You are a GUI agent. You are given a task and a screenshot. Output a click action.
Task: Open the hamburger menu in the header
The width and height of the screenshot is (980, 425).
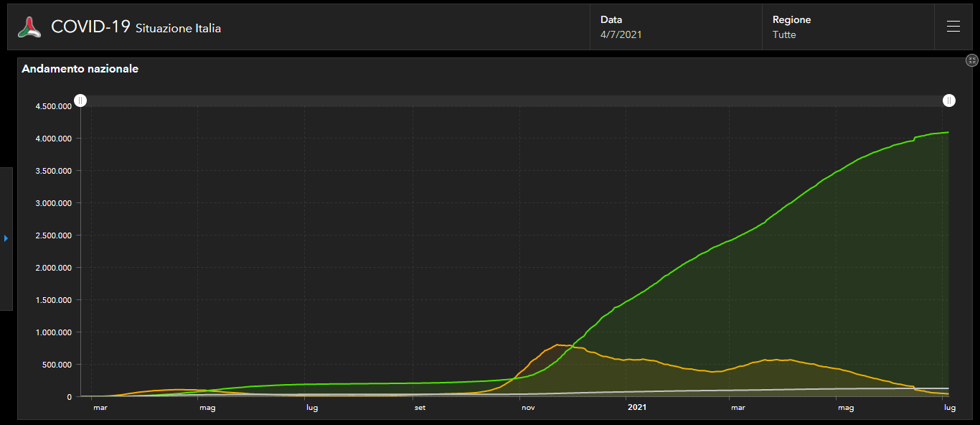[x=953, y=27]
